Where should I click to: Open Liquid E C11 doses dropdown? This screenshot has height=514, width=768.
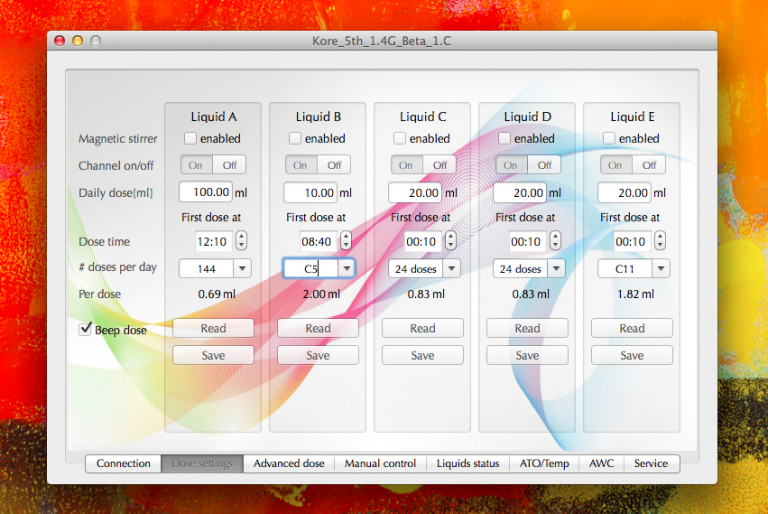click(x=661, y=268)
